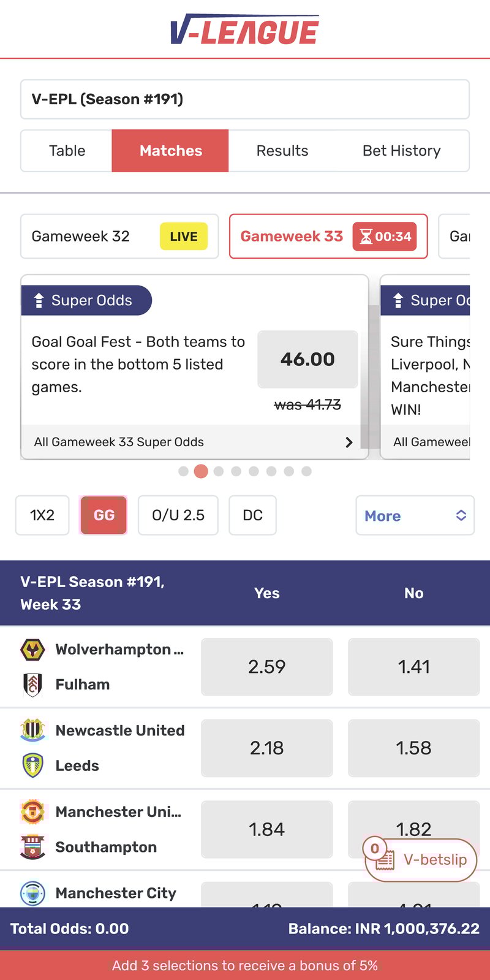Select the first carousel pagination dot
490x980 pixels.
click(183, 471)
